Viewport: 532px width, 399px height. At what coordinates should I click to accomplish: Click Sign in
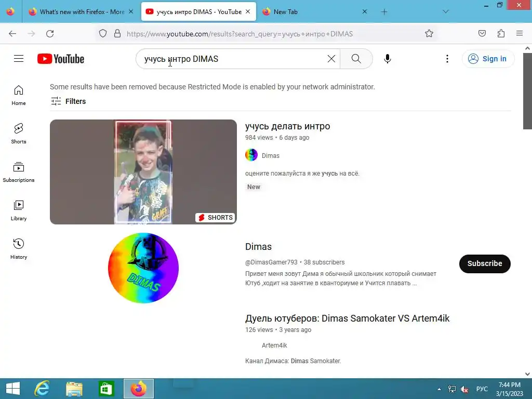coord(488,59)
